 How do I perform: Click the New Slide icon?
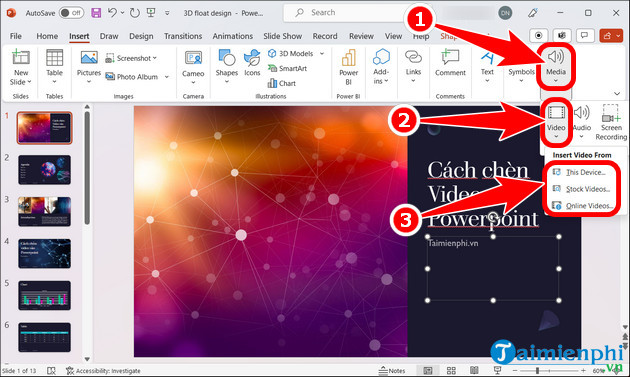click(x=21, y=57)
